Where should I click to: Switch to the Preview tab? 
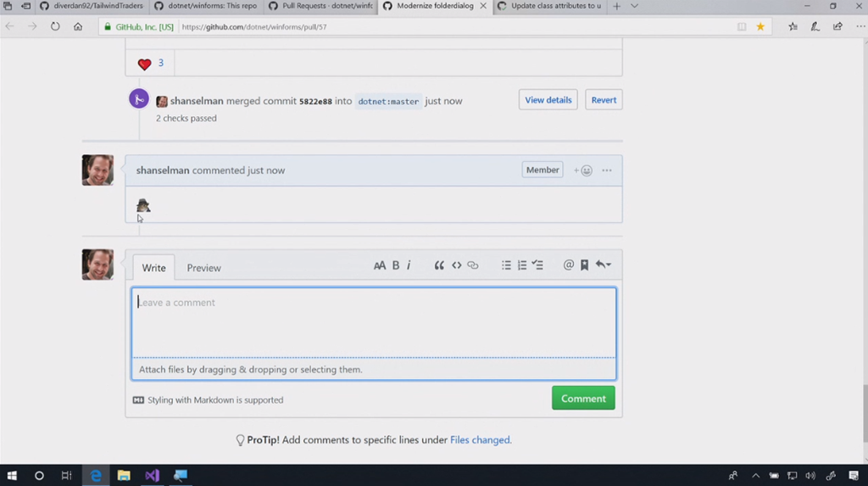[203, 268]
